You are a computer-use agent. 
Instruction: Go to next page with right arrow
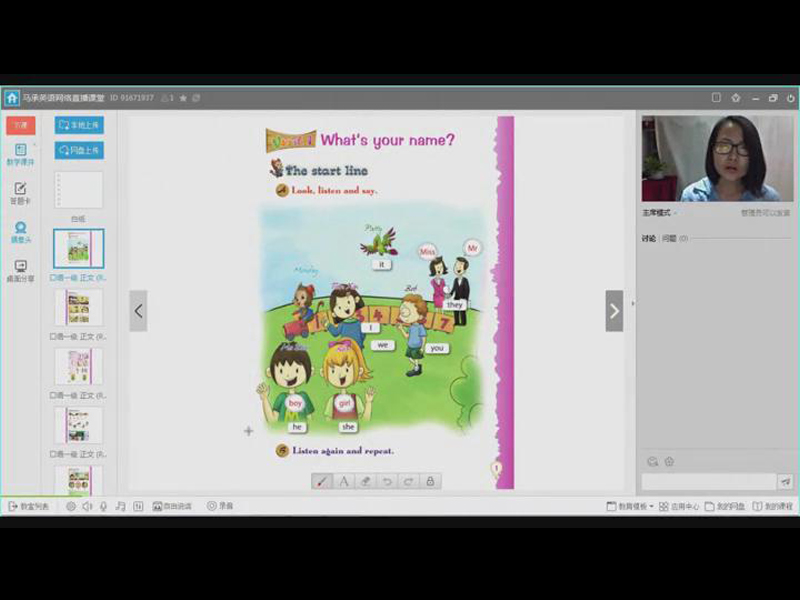click(x=614, y=311)
